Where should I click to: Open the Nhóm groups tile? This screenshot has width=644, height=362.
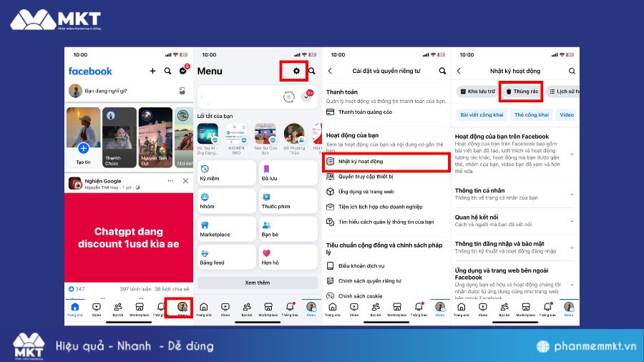coord(227,201)
